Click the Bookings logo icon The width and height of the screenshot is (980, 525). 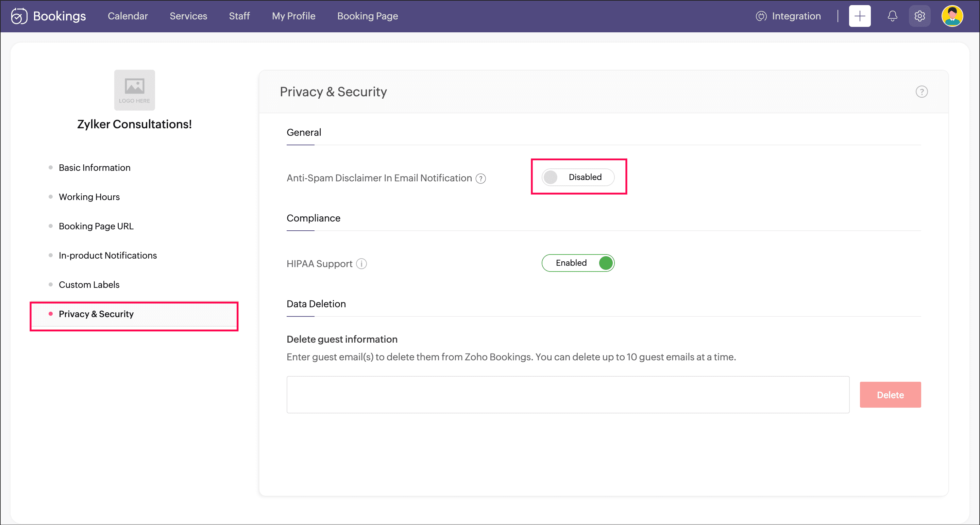[19, 16]
